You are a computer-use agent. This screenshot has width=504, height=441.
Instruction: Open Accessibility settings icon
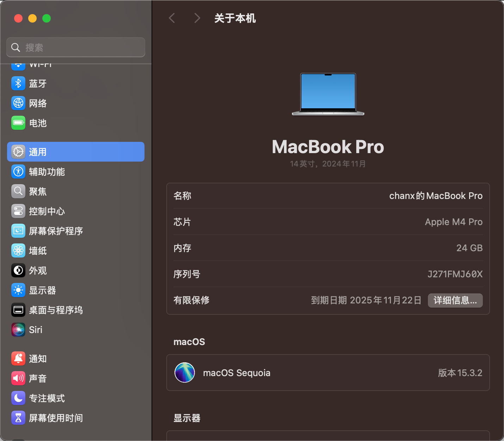pyautogui.click(x=18, y=172)
